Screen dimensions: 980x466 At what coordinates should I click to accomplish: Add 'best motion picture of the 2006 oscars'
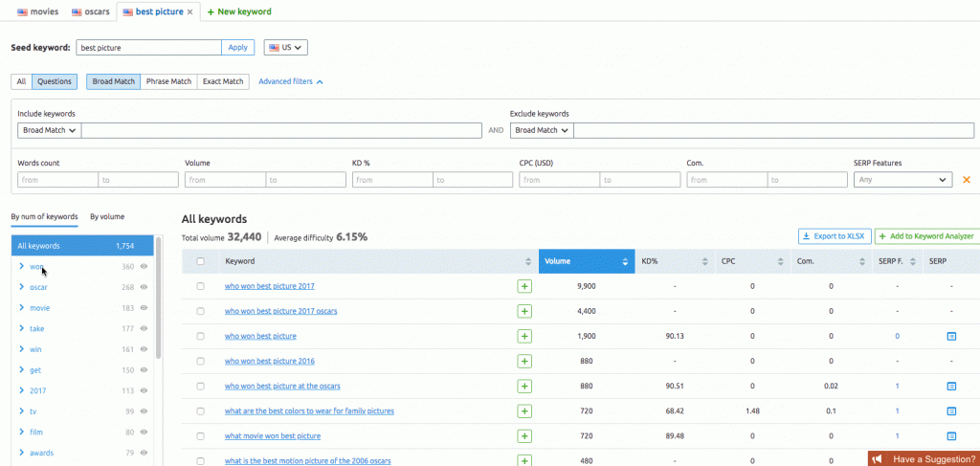(x=524, y=461)
